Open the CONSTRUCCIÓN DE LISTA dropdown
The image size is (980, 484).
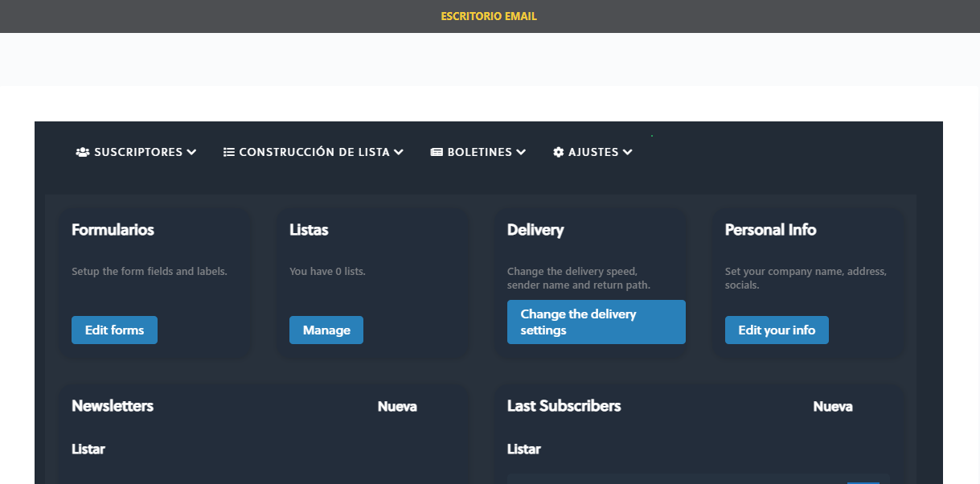click(x=400, y=152)
